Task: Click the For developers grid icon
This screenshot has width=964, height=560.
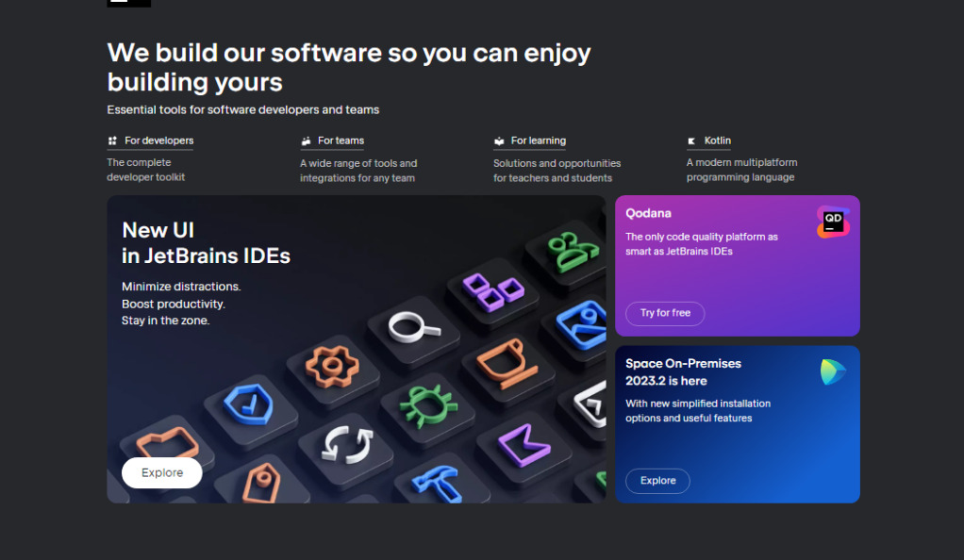Action: [112, 140]
